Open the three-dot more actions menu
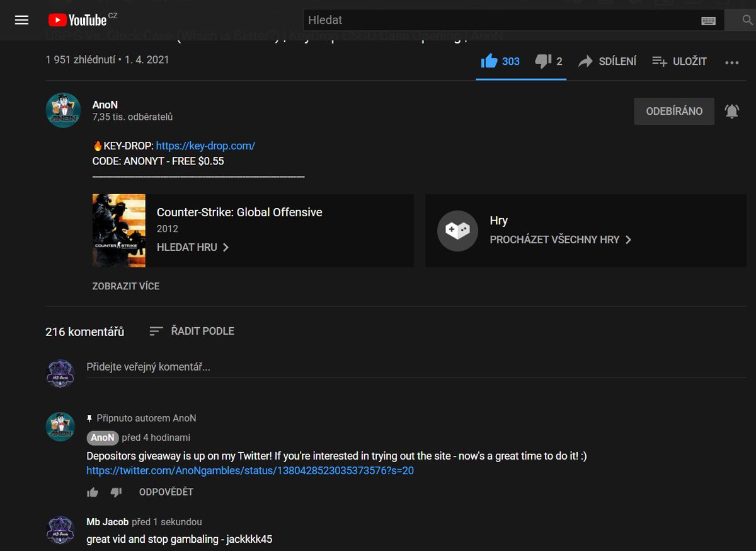The image size is (756, 551). click(x=731, y=62)
